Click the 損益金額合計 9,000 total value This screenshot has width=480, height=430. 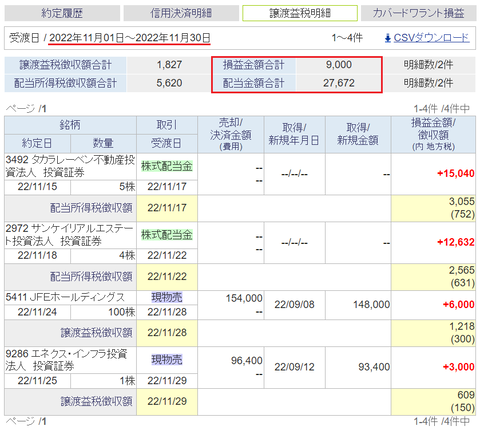tap(339, 65)
